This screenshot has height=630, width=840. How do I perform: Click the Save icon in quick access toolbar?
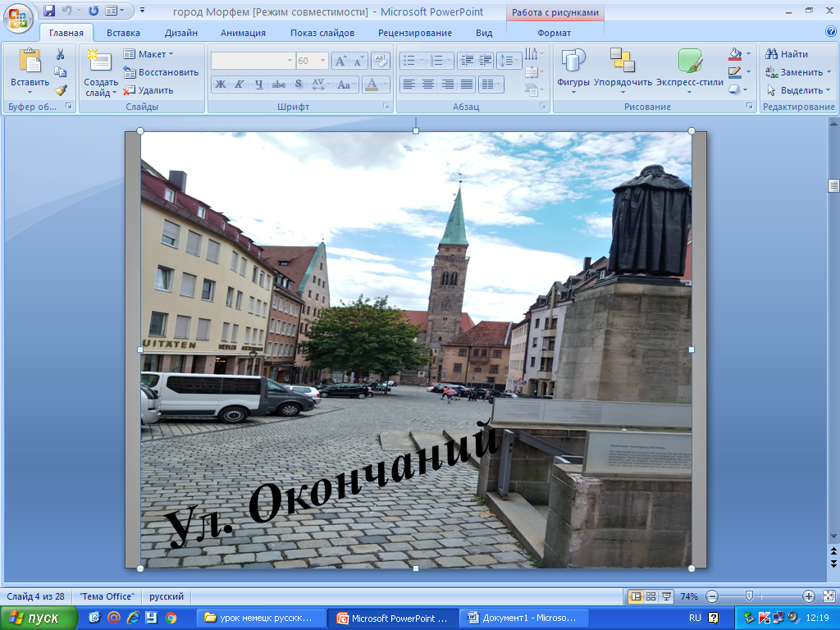click(x=48, y=11)
